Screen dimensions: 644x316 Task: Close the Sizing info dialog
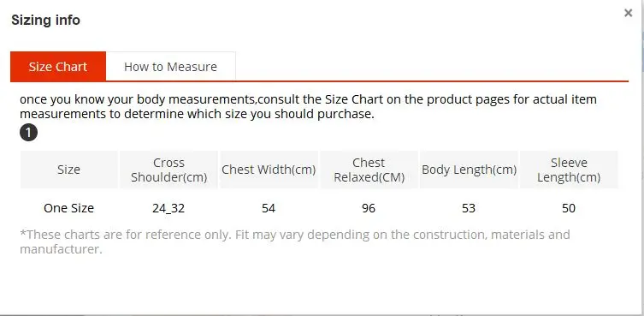click(628, 13)
